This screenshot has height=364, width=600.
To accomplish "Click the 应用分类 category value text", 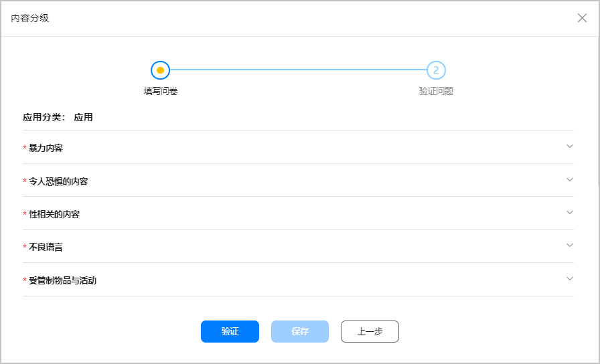I will [x=83, y=117].
